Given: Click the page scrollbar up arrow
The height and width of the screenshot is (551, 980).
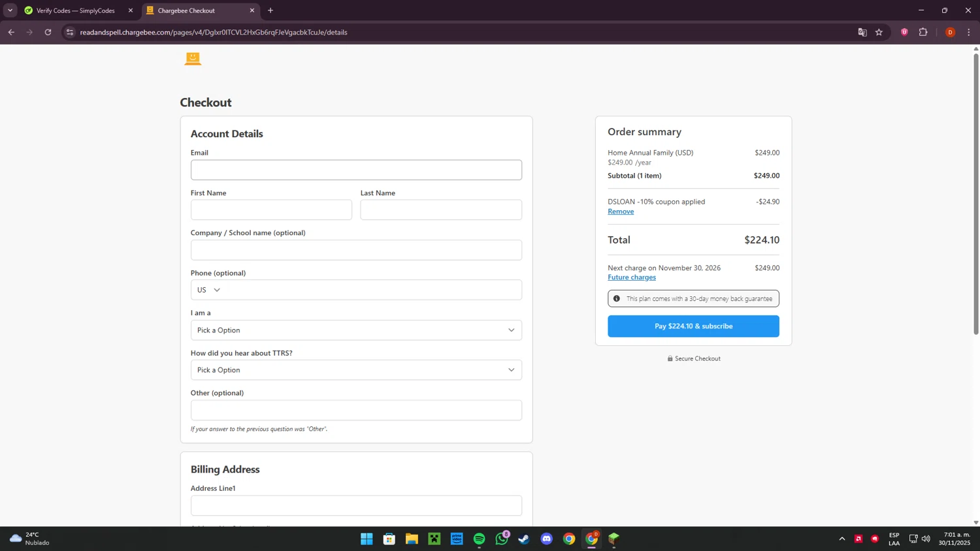Looking at the screenshot, I should tap(976, 48).
